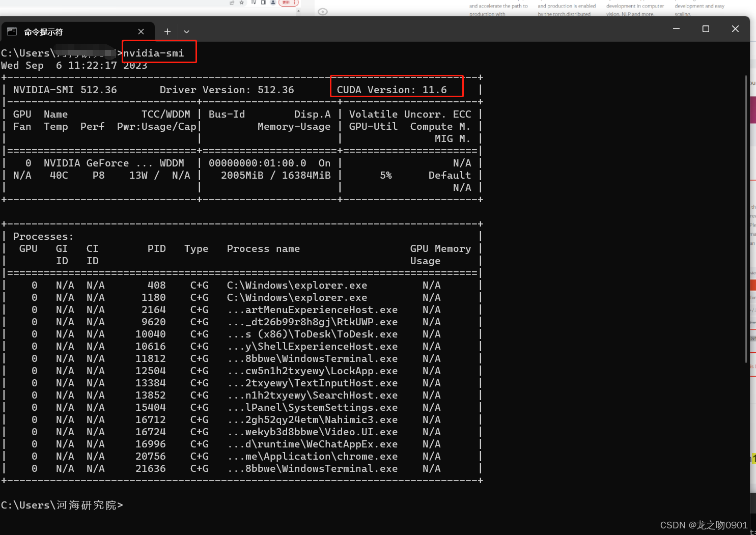The image size is (756, 535).
Task: Click PID value 16724
Action: pos(150,432)
